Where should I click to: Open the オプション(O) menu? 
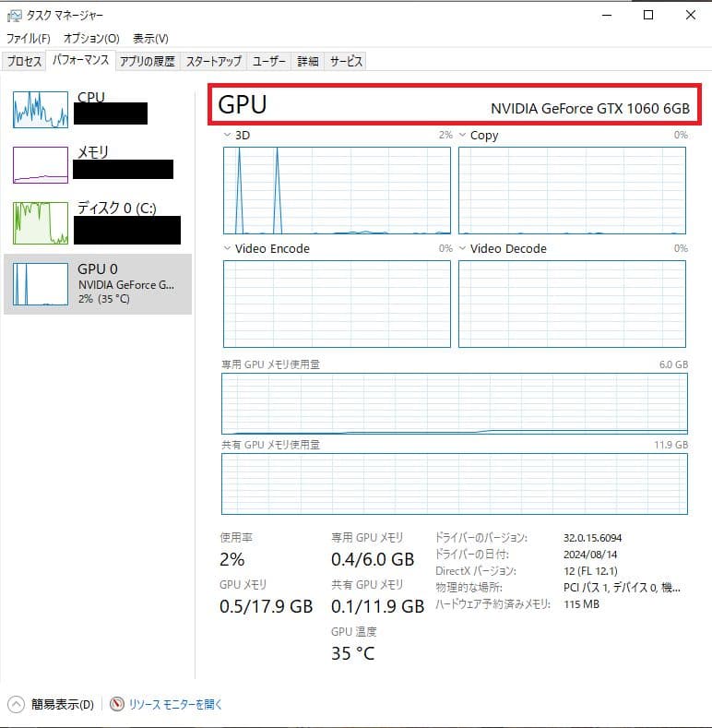tap(91, 38)
